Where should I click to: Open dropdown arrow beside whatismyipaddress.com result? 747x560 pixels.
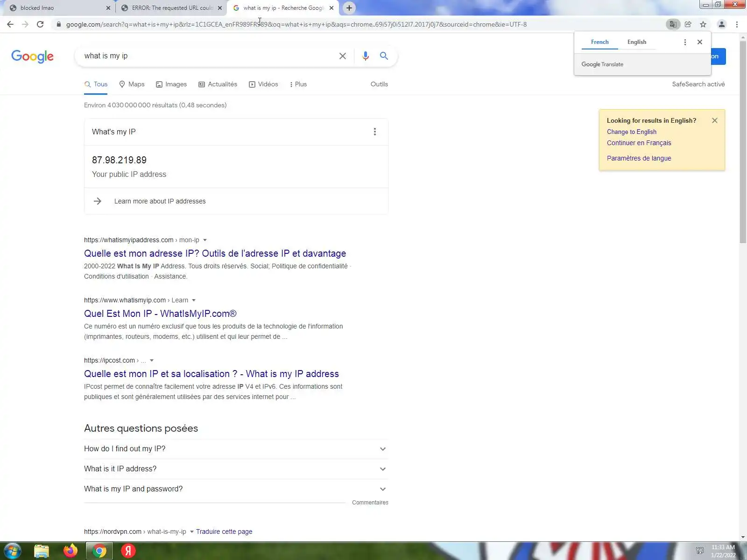(205, 240)
